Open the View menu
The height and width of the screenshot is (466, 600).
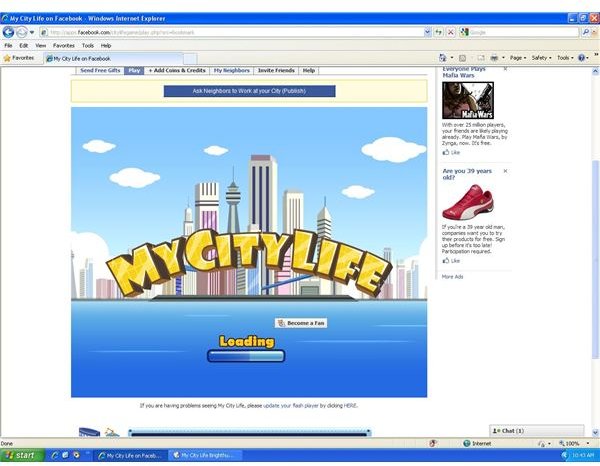[x=41, y=46]
